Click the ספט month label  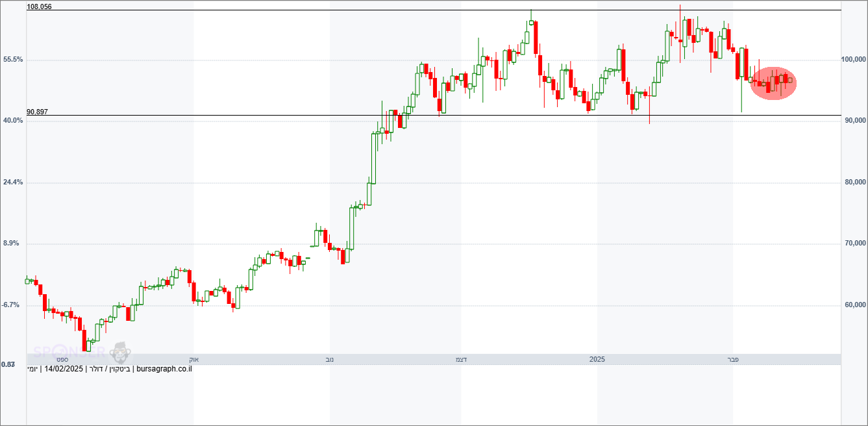click(x=63, y=359)
